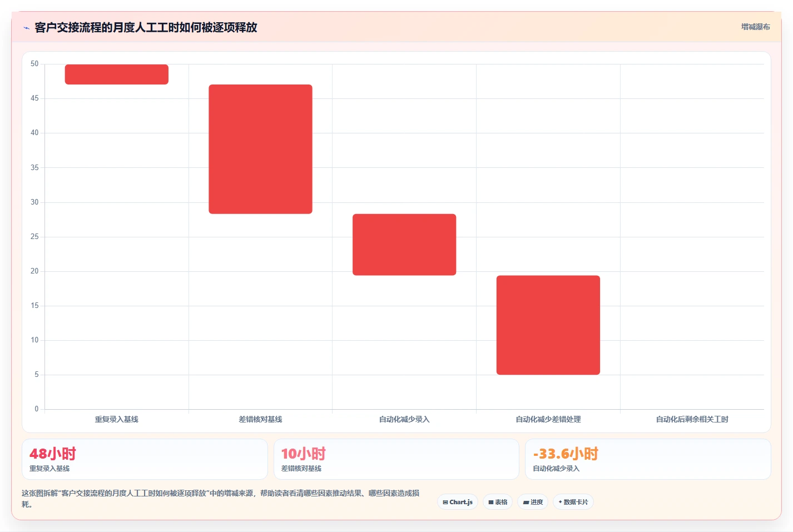Click the y-axis value 50
793x532 pixels.
click(34, 64)
